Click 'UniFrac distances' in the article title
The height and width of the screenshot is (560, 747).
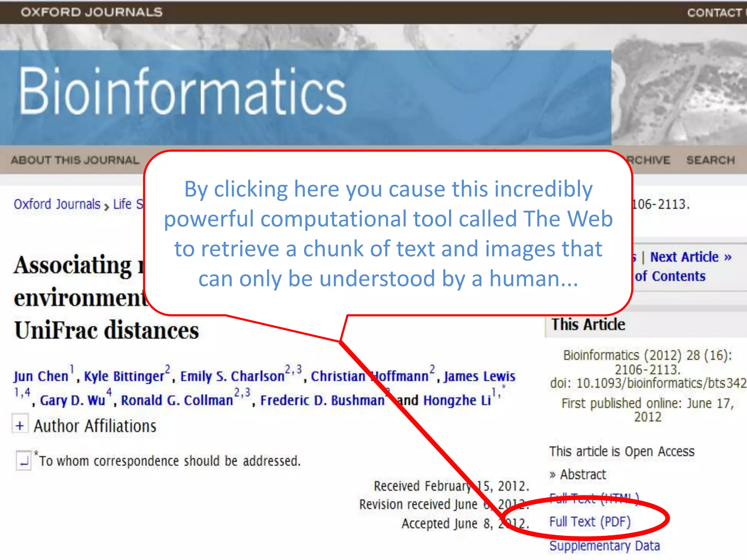pos(107,330)
